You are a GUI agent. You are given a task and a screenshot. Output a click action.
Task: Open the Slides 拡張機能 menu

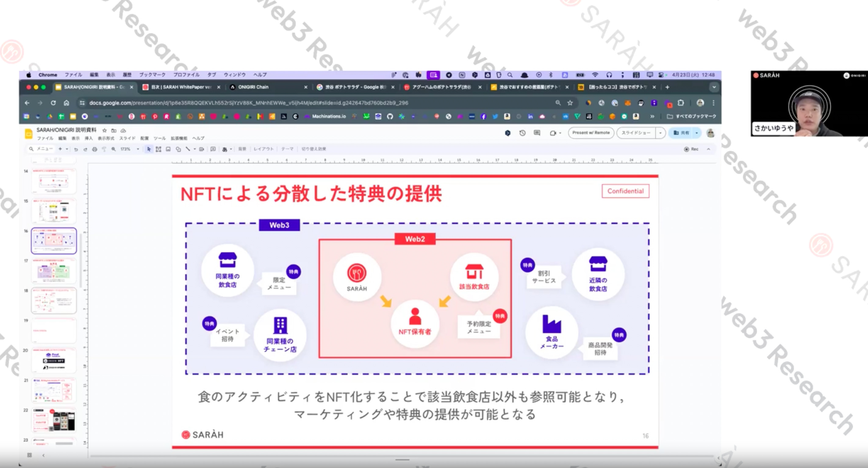pyautogui.click(x=179, y=138)
